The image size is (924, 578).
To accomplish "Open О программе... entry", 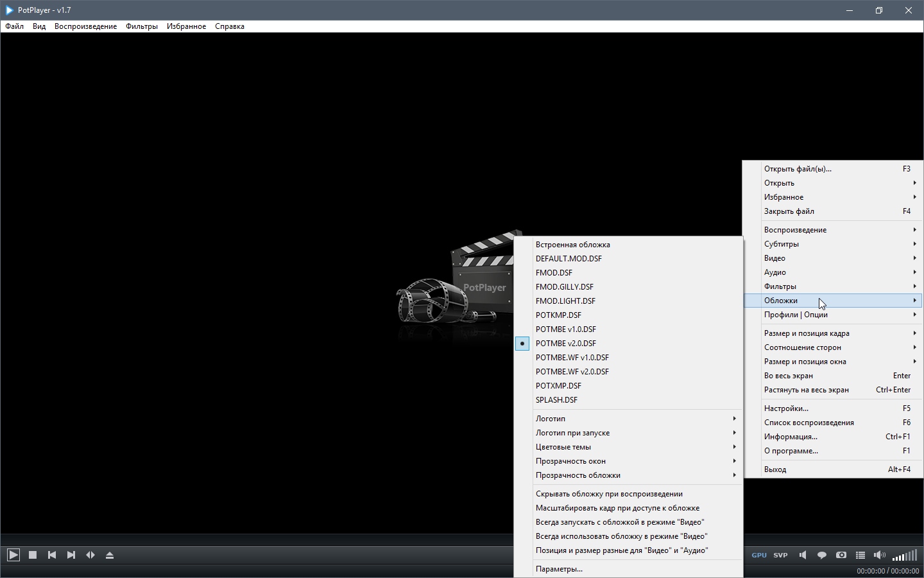I will coord(833,451).
